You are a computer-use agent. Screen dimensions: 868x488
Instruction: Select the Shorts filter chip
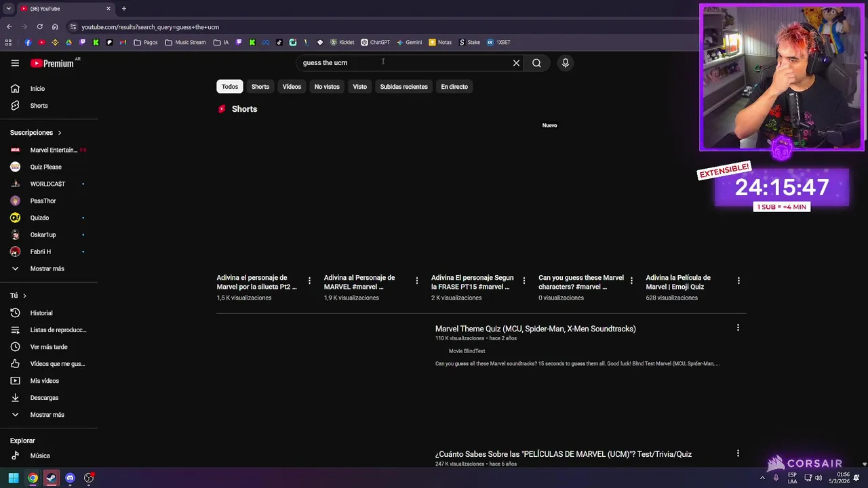coord(260,87)
